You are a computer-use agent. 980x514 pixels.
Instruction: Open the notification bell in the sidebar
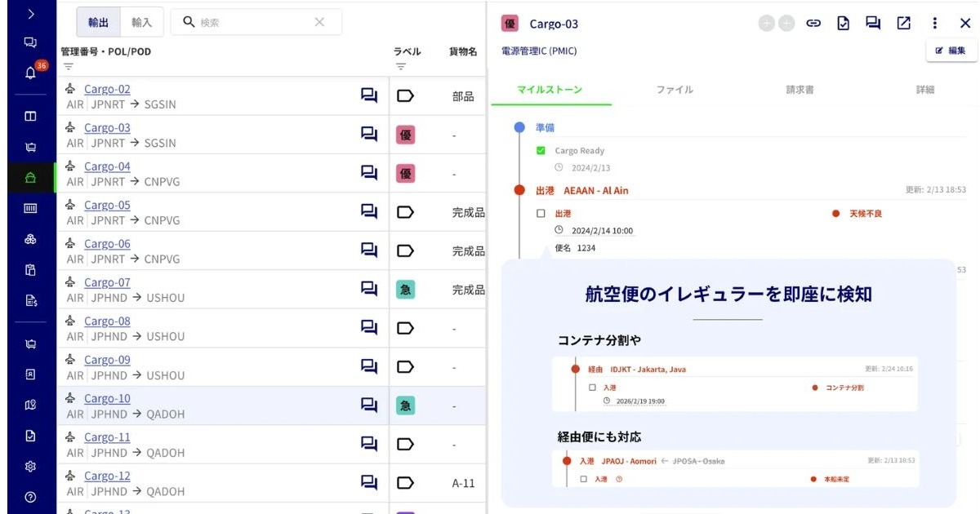click(30, 73)
